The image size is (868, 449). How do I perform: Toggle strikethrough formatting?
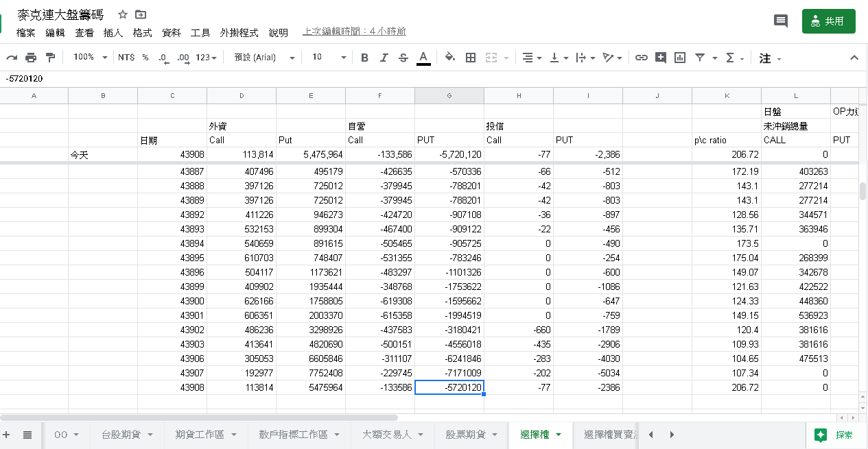(403, 58)
